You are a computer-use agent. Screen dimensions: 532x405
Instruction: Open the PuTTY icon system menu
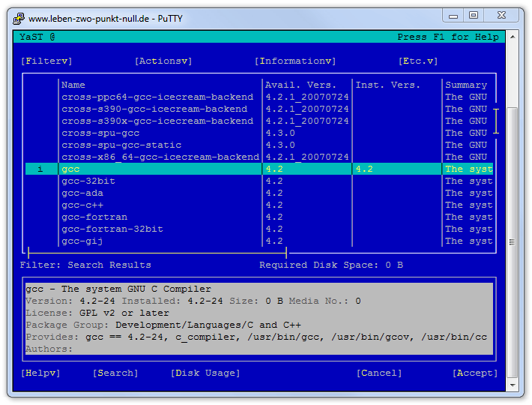(19, 18)
